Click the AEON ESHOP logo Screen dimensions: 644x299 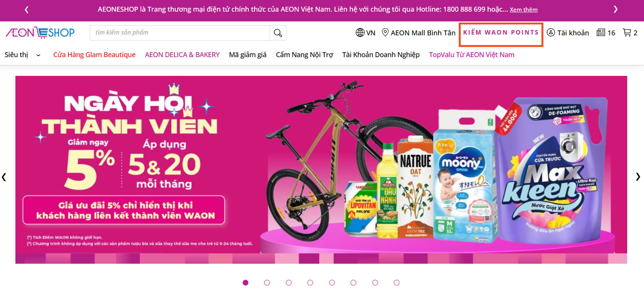[40, 32]
